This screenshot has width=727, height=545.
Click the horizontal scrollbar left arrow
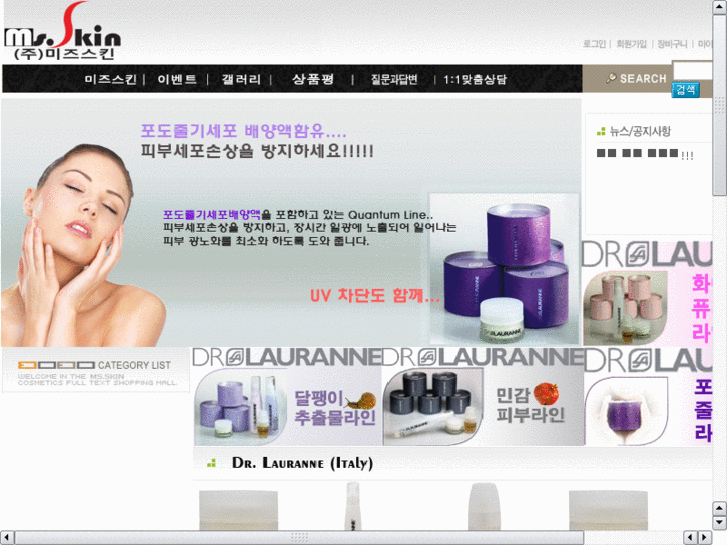pos(7,537)
